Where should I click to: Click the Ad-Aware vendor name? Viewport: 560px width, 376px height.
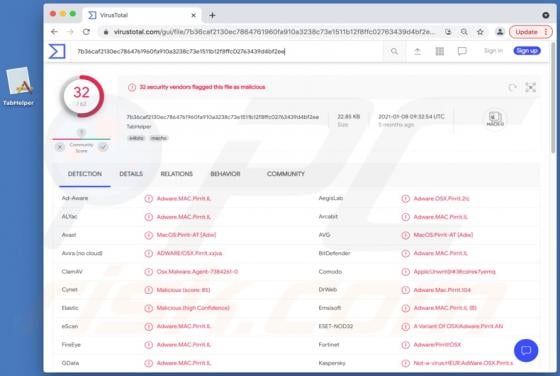(x=75, y=198)
